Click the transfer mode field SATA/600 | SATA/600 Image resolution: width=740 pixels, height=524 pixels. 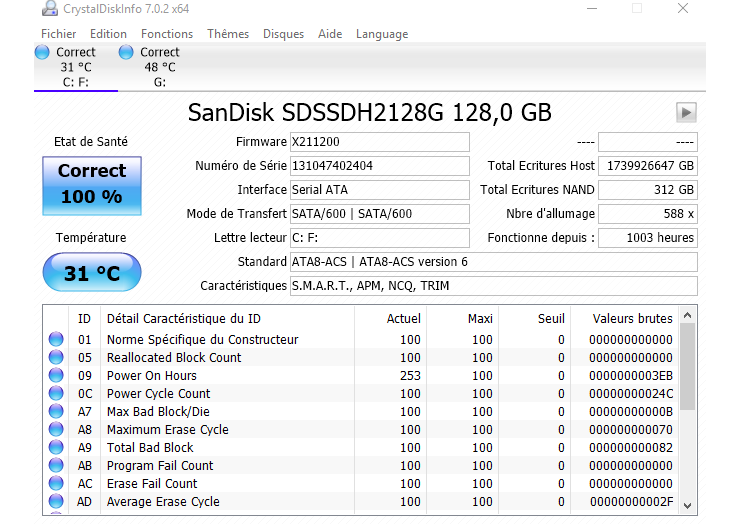pos(380,214)
